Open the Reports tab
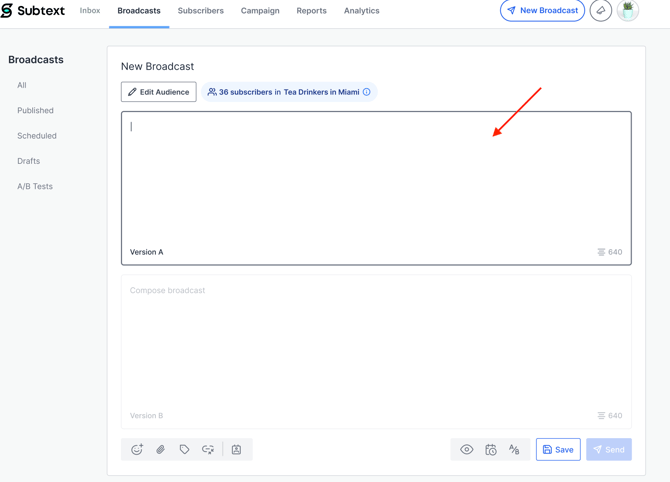The width and height of the screenshot is (670, 482). tap(311, 11)
